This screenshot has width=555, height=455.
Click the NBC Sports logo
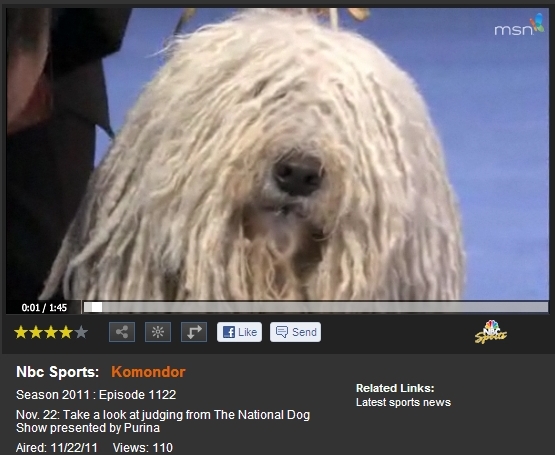click(x=491, y=332)
